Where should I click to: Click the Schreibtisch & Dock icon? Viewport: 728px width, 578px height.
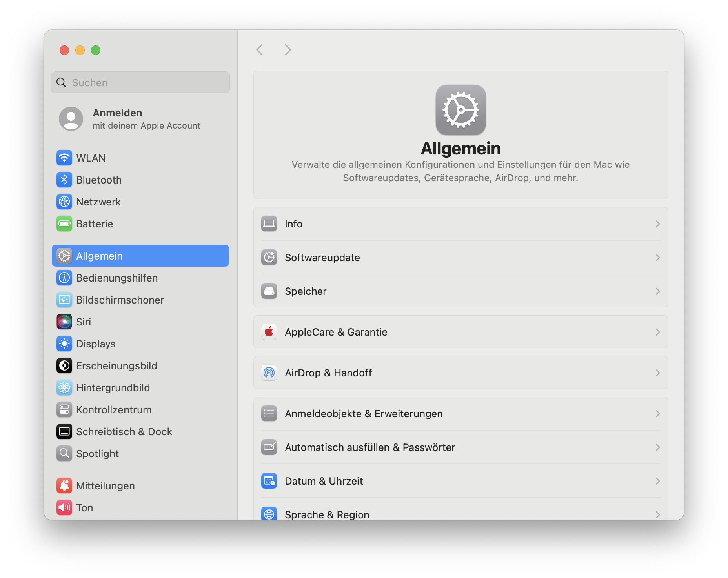click(x=64, y=432)
